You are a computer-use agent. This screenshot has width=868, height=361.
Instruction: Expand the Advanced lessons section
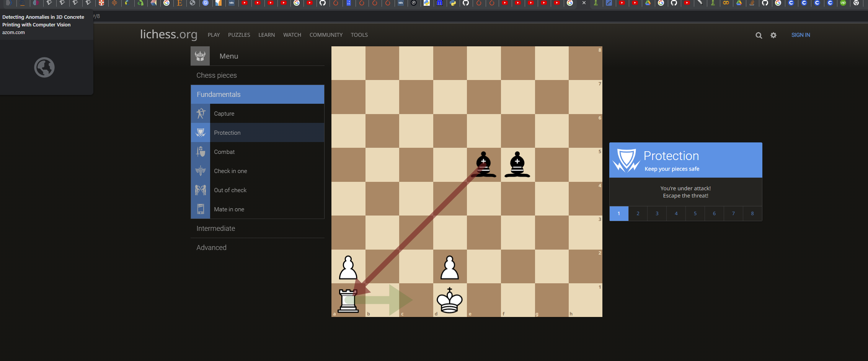(211, 247)
